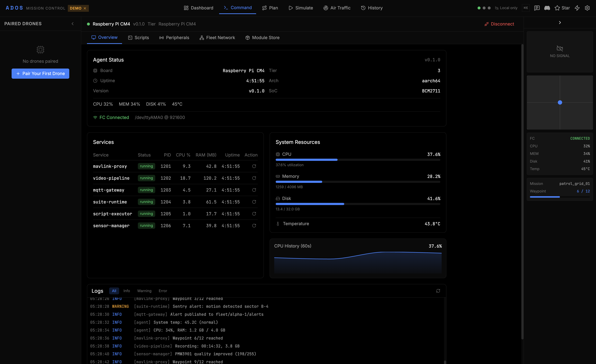
Task: Switch to the Scripts tab
Action: pos(139,38)
